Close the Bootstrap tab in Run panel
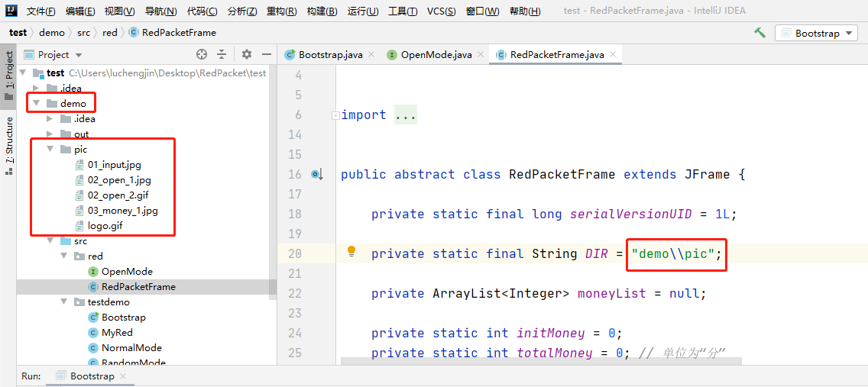868x387 pixels. [123, 376]
